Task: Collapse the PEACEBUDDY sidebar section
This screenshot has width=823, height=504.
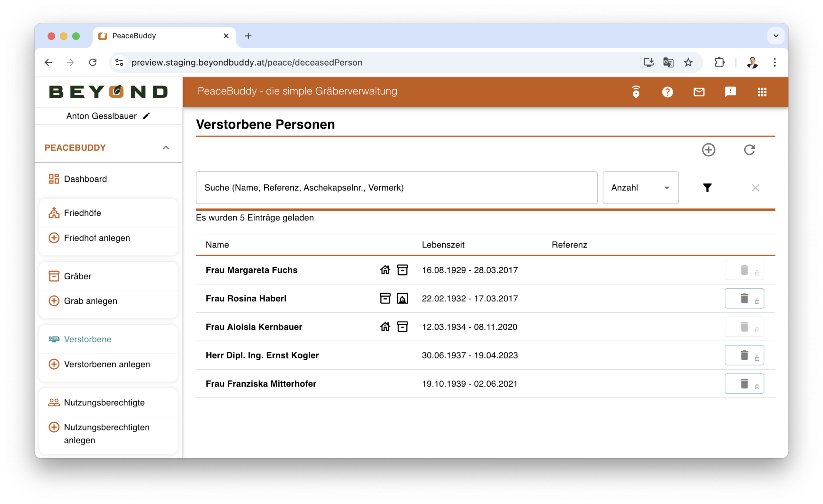Action: 166,148
